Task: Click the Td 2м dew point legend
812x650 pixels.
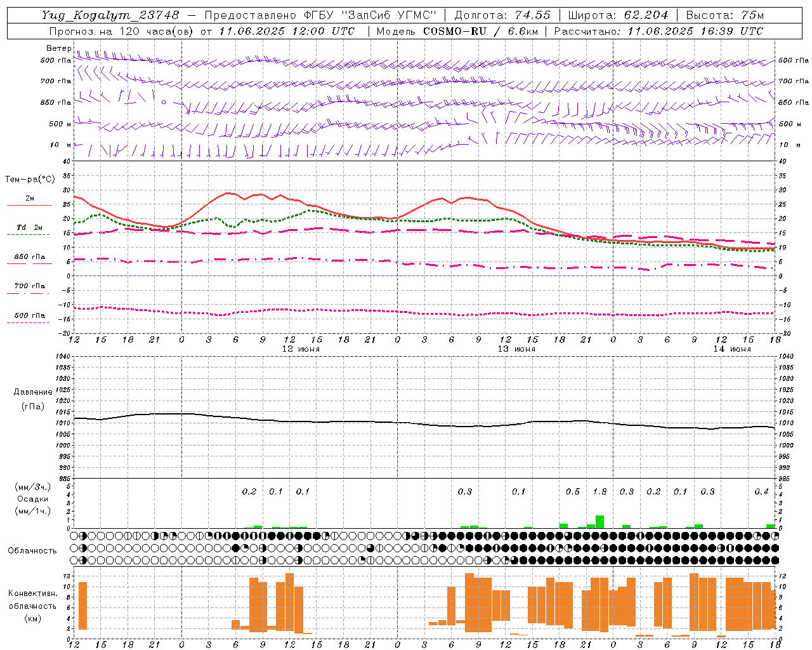Action: pos(29,227)
